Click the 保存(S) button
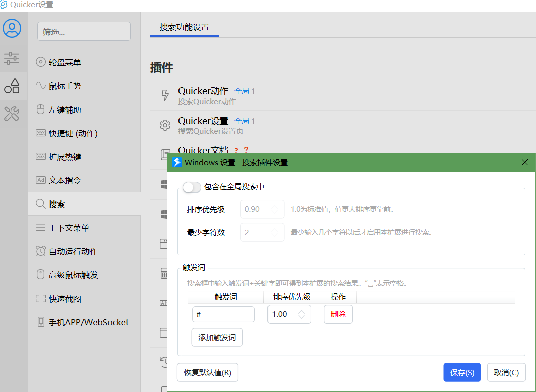The image size is (536, 392). pos(462,372)
